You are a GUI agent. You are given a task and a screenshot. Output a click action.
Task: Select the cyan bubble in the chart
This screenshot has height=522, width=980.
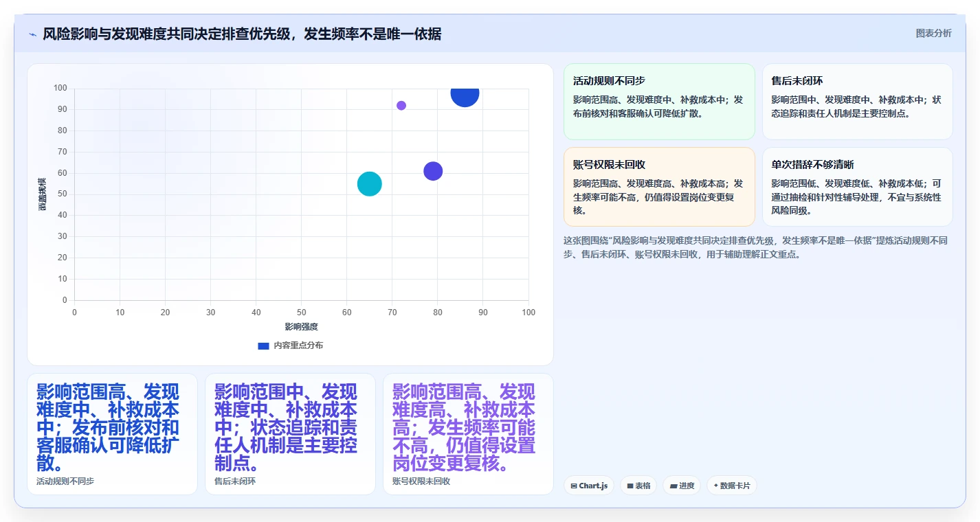[370, 184]
